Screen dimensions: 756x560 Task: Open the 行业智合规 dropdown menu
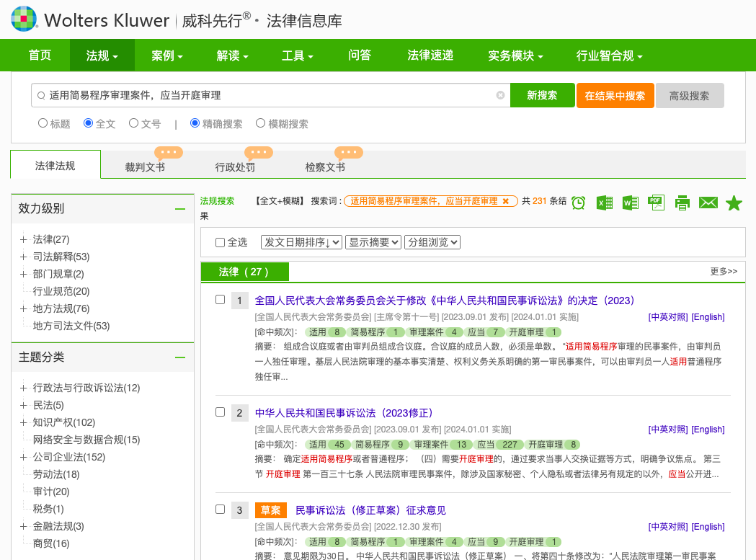(610, 55)
